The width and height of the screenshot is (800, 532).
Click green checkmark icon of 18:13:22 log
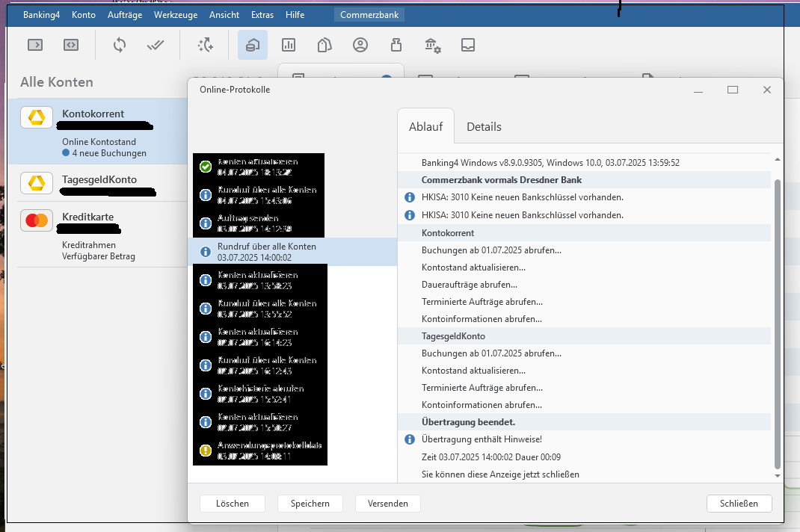click(206, 167)
